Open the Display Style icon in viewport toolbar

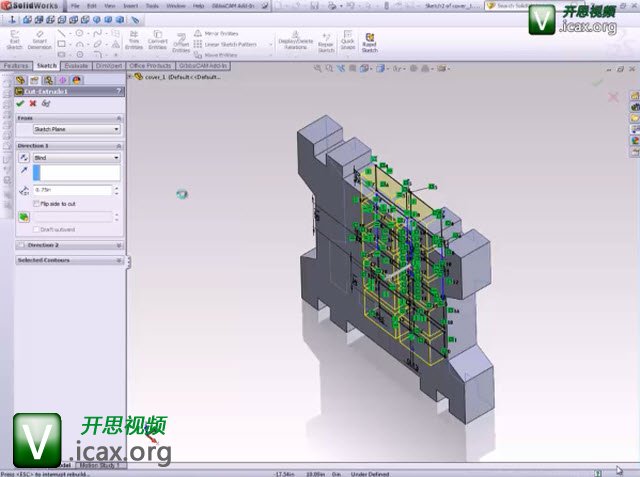tap(380, 69)
